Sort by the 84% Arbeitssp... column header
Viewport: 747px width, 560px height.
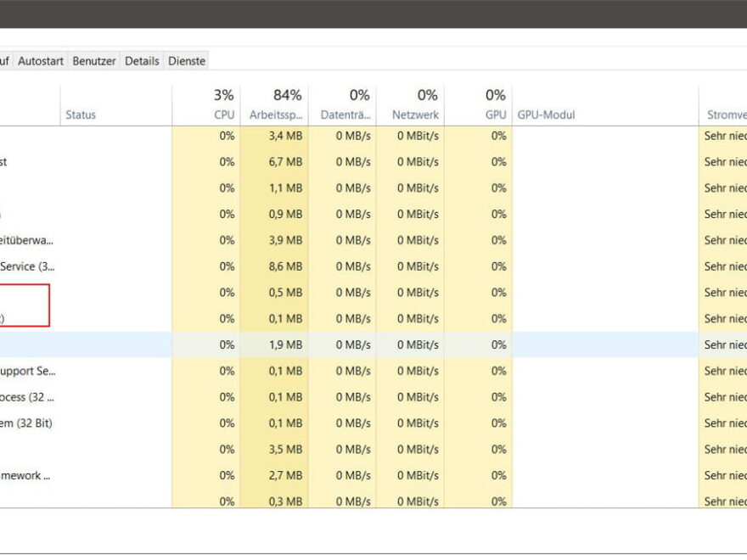pos(274,106)
